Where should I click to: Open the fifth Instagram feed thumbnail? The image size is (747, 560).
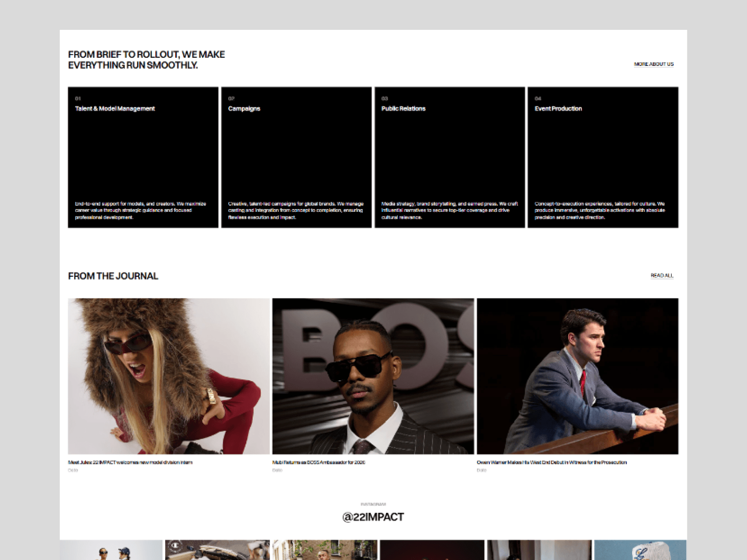coord(539,550)
